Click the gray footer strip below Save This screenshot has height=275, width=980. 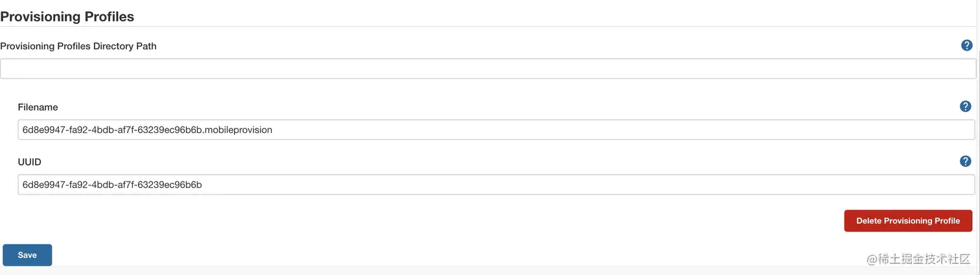pyautogui.click(x=454, y=270)
